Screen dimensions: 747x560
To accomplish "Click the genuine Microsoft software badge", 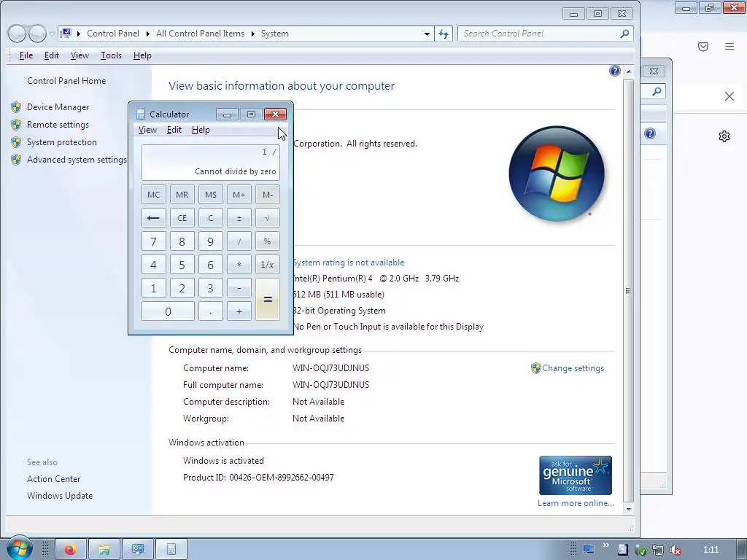I will 576,475.
